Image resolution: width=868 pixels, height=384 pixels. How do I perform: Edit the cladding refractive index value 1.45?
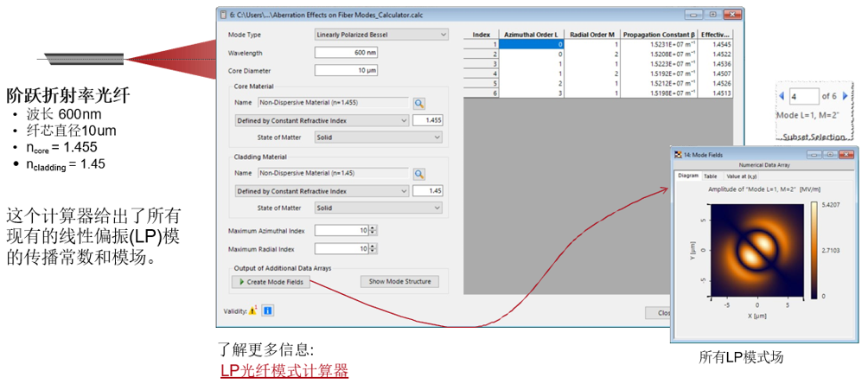click(x=429, y=191)
